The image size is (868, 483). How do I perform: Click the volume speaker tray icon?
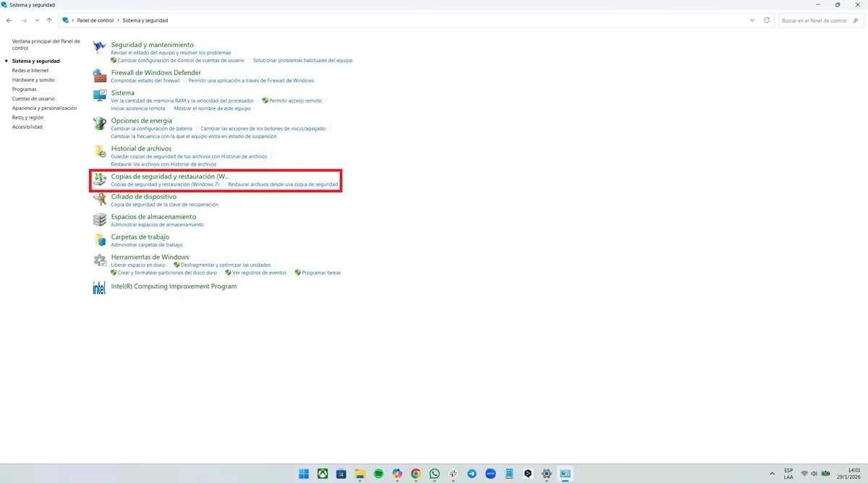(814, 474)
